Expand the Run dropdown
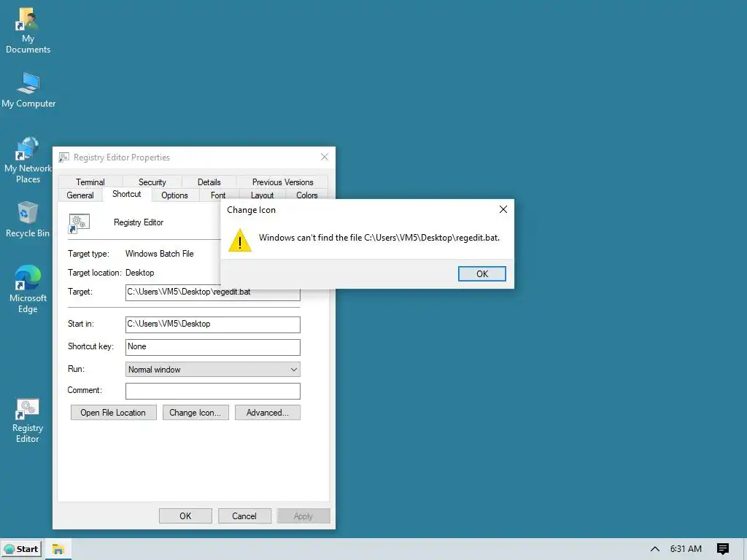 point(212,370)
